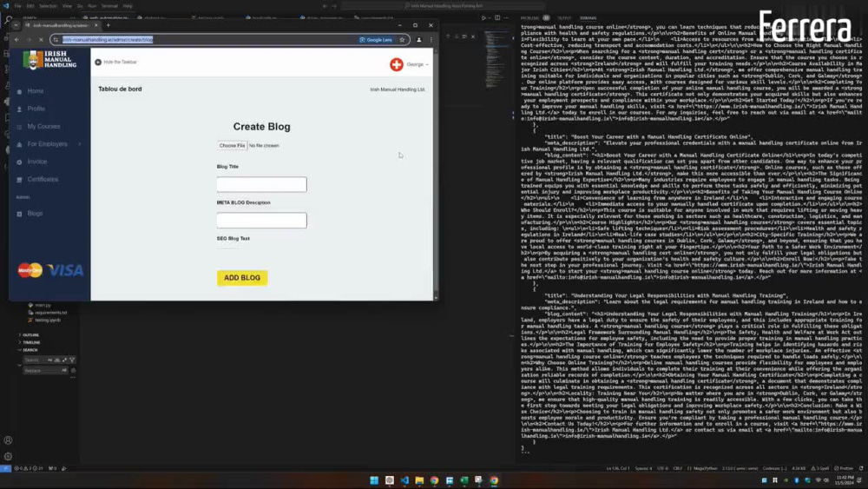
Task: Click the UTF-8 encoding status item
Action: point(662,468)
